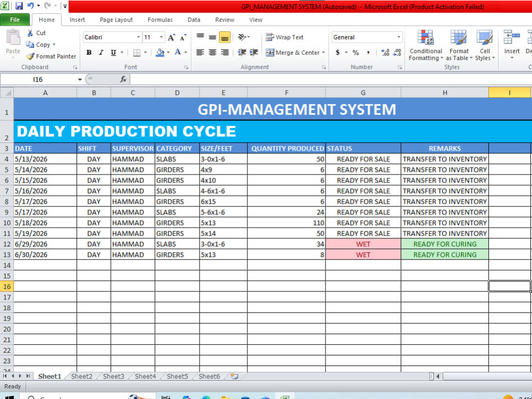Click the formula bar input field
532x399 pixels.
tap(331, 79)
